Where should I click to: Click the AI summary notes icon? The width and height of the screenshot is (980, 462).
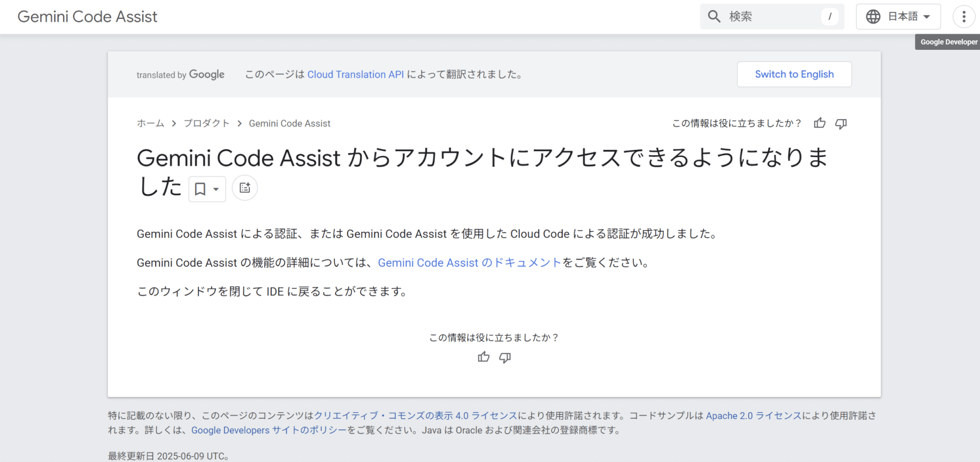click(245, 188)
